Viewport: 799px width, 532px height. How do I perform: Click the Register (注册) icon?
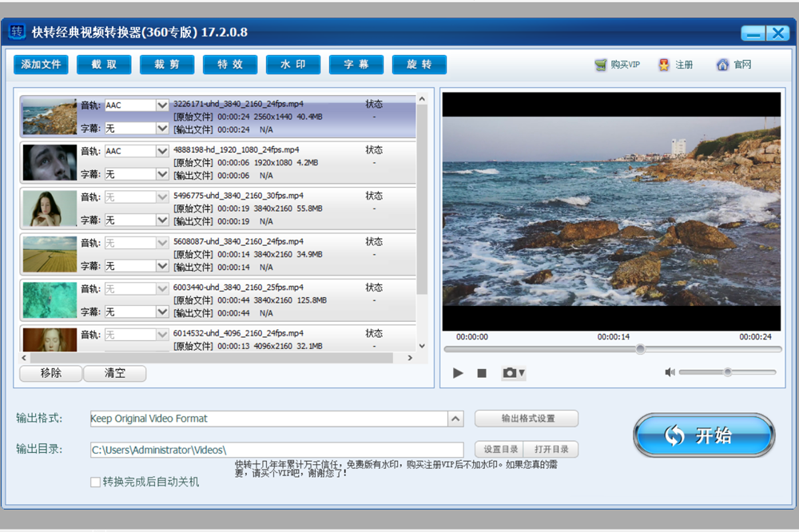[664, 66]
